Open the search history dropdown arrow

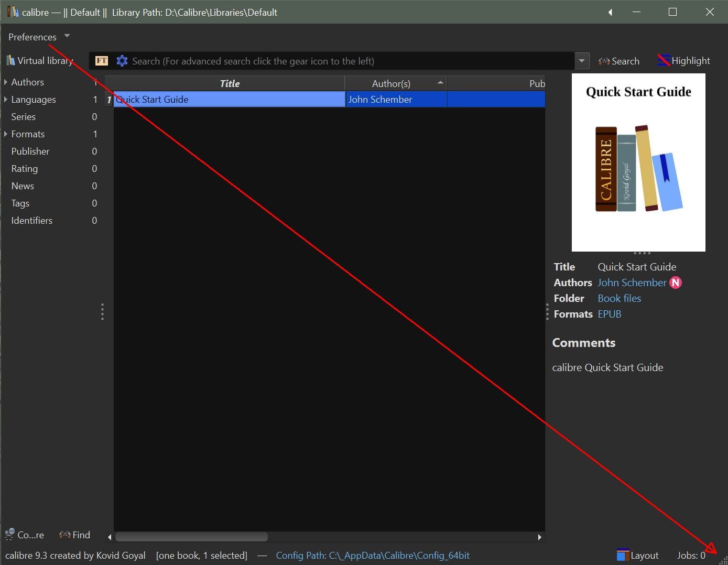pyautogui.click(x=582, y=61)
